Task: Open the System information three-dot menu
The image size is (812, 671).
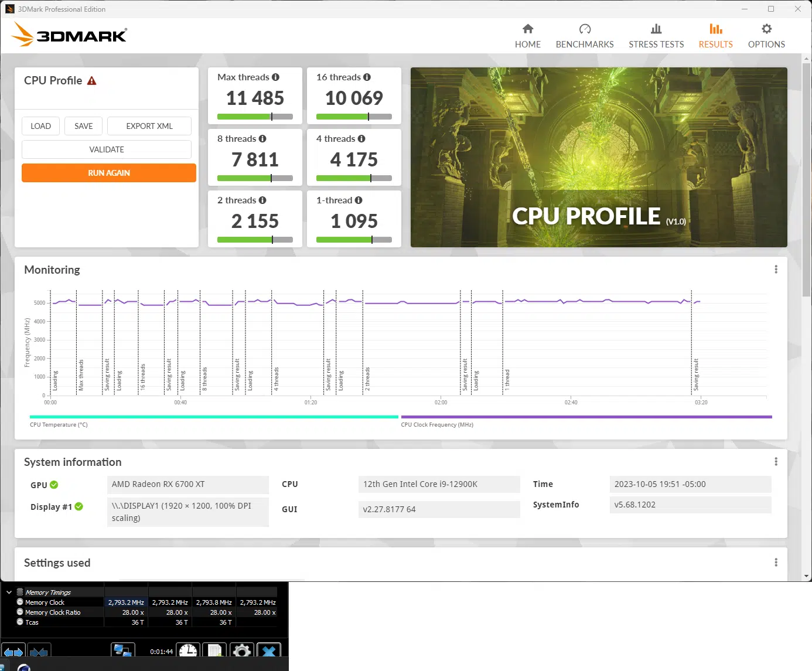Action: (x=776, y=462)
